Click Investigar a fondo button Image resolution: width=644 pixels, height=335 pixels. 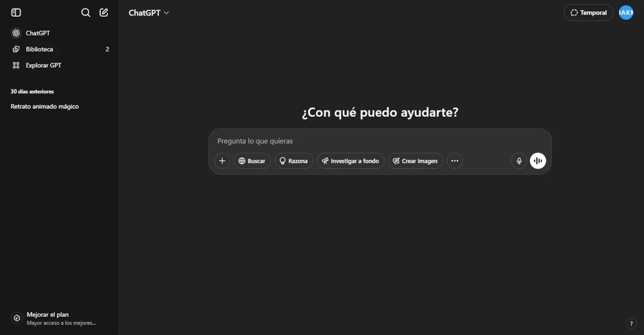[x=350, y=161]
